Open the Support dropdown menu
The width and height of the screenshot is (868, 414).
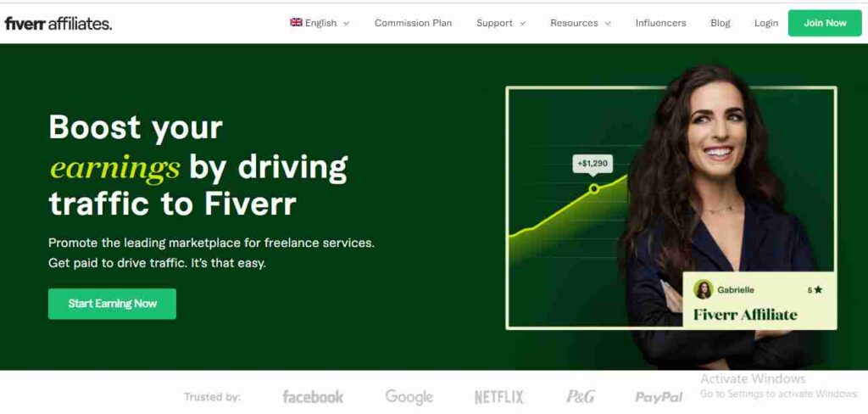click(x=501, y=23)
